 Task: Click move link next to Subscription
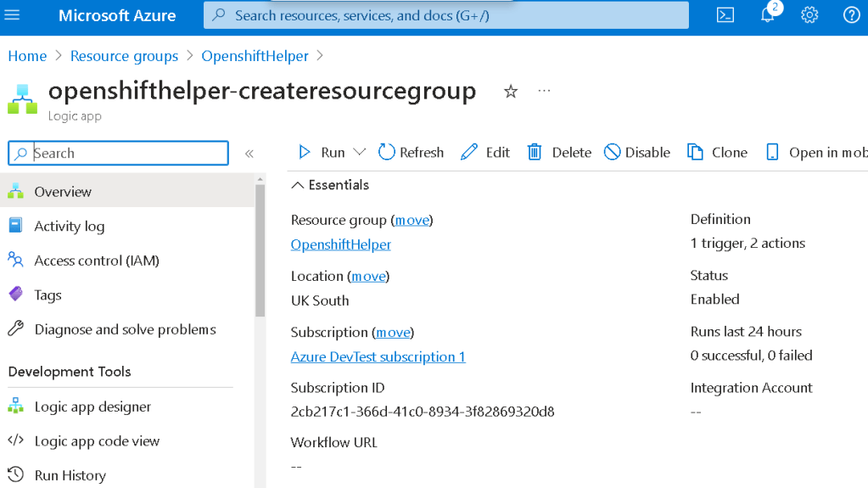(x=393, y=332)
